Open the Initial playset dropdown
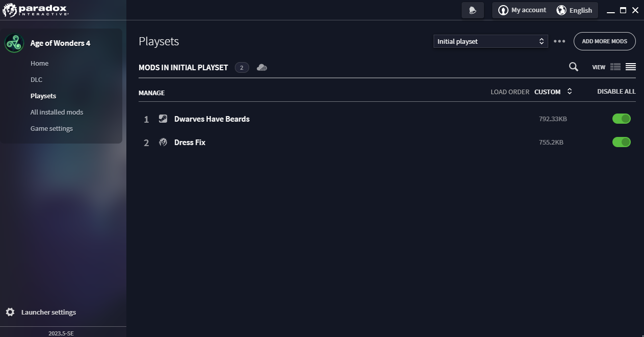The image size is (644, 337). tap(490, 41)
